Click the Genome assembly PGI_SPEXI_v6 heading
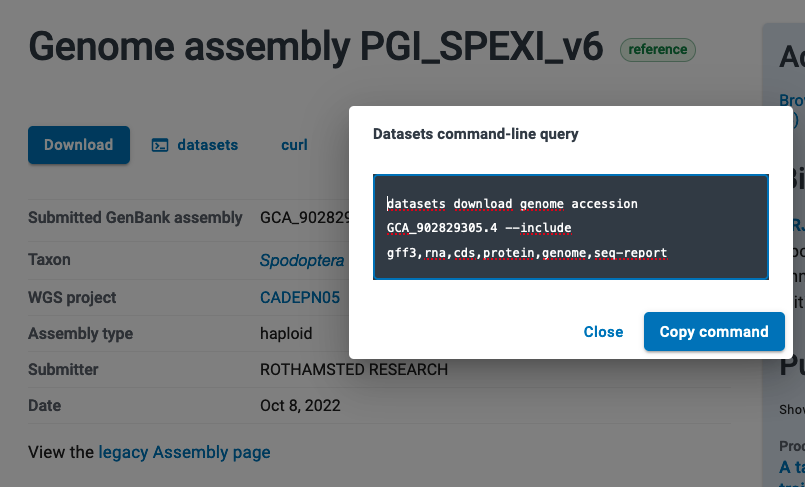Screen dimensions: 805x487 click(x=316, y=48)
